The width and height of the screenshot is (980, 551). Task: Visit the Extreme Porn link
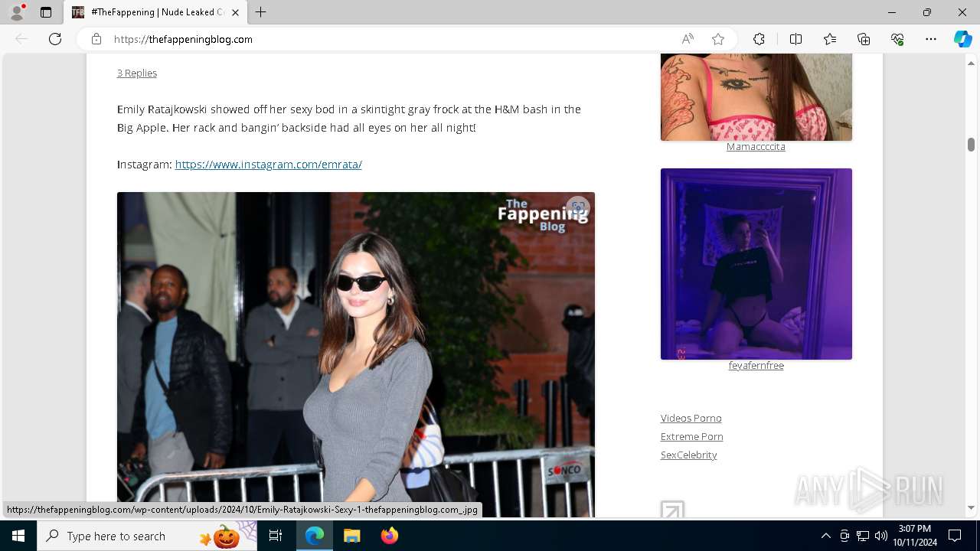click(x=691, y=436)
